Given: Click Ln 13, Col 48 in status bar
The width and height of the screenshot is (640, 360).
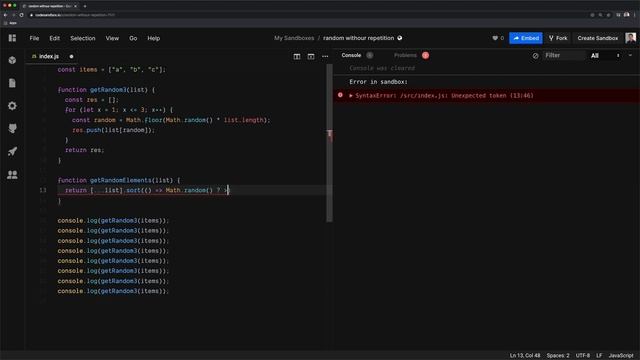Looking at the screenshot, I should coord(524,356).
